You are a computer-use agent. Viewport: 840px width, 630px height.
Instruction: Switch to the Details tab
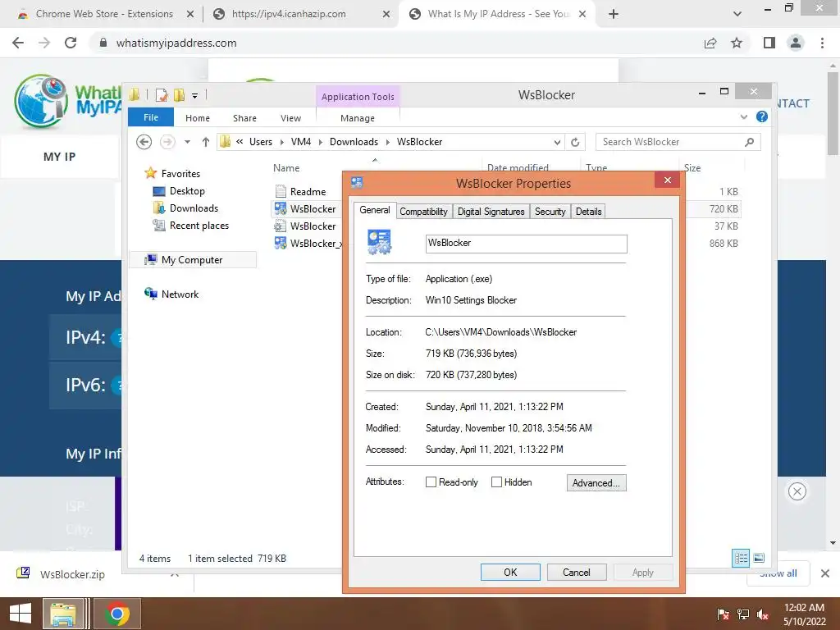pyautogui.click(x=588, y=212)
